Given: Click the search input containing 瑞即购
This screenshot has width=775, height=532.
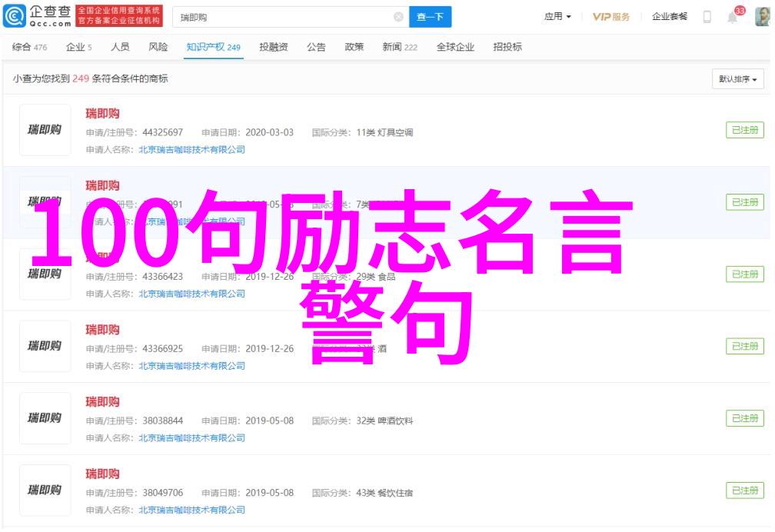Looking at the screenshot, I should [x=291, y=18].
